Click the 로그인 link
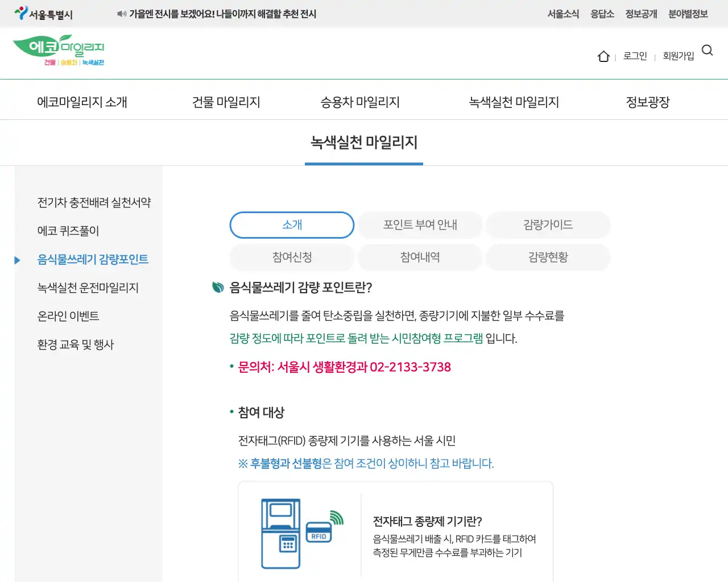This screenshot has width=728, height=582. pyautogui.click(x=635, y=56)
